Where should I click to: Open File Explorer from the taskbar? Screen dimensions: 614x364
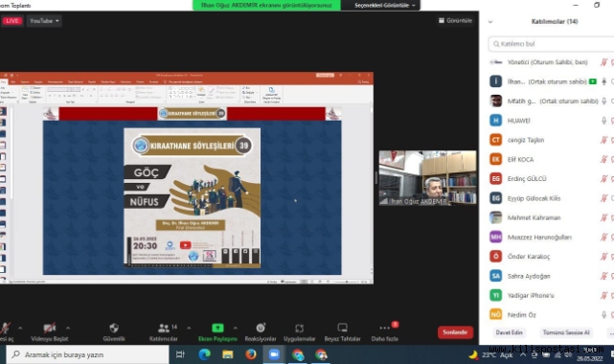(x=228, y=354)
